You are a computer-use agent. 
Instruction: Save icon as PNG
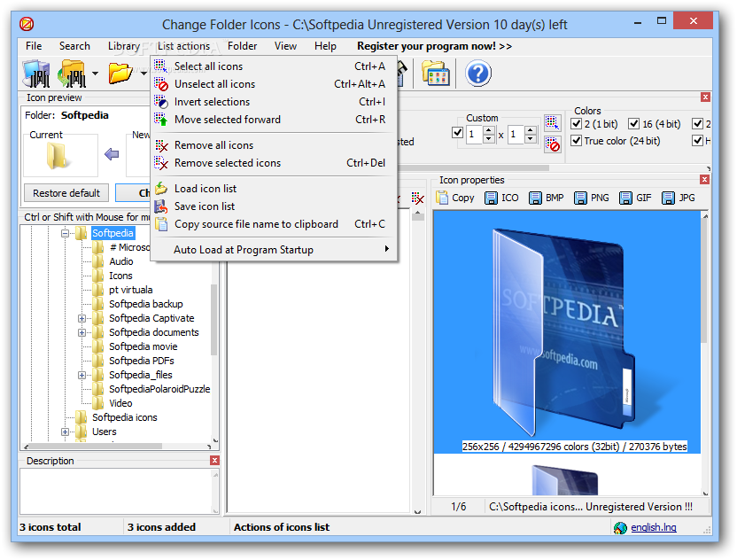592,198
